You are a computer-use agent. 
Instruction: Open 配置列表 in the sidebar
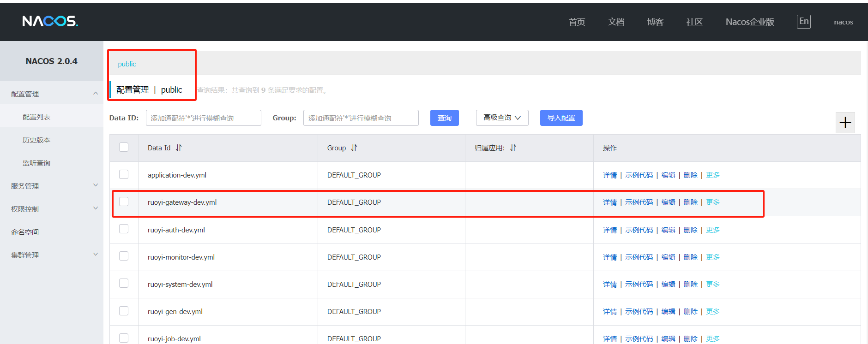[36, 117]
